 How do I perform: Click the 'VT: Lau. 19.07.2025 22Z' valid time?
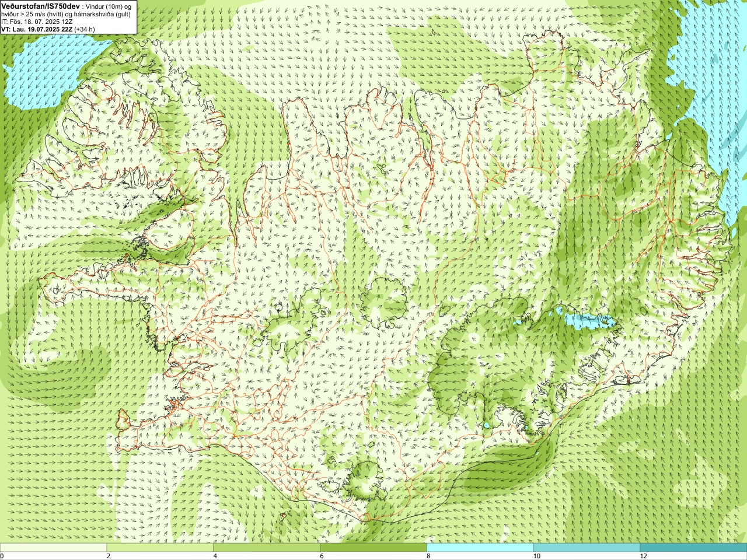pyautogui.click(x=37, y=29)
